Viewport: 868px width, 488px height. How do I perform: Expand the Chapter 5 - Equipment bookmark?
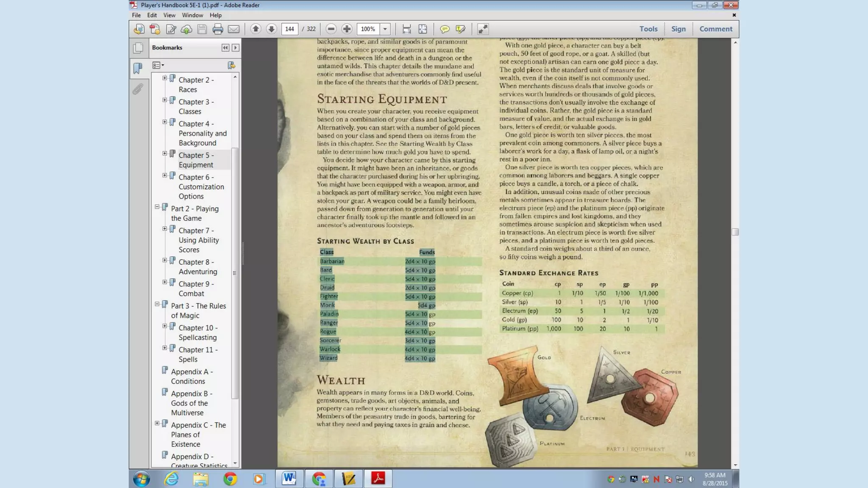(x=165, y=153)
